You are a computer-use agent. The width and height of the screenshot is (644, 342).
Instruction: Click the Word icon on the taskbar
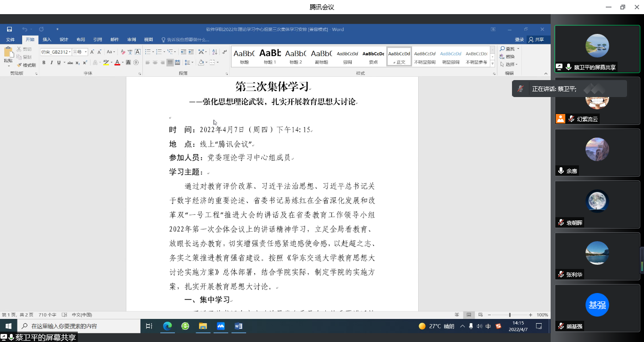tap(238, 326)
